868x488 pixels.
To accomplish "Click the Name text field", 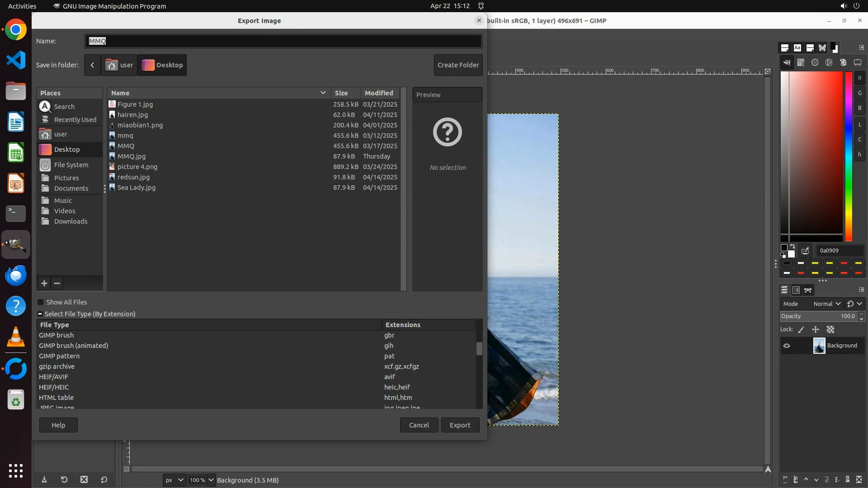I will pos(283,41).
